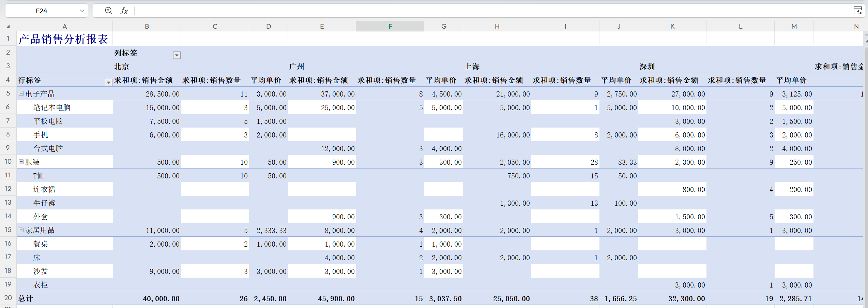Select the 沙发 row label
Screen dimensions: 868x308
point(41,271)
